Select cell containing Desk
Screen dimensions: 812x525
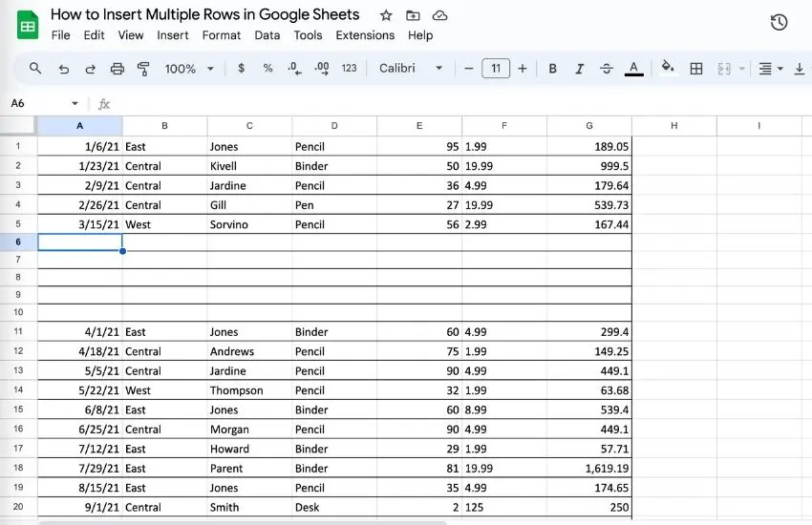coord(334,507)
